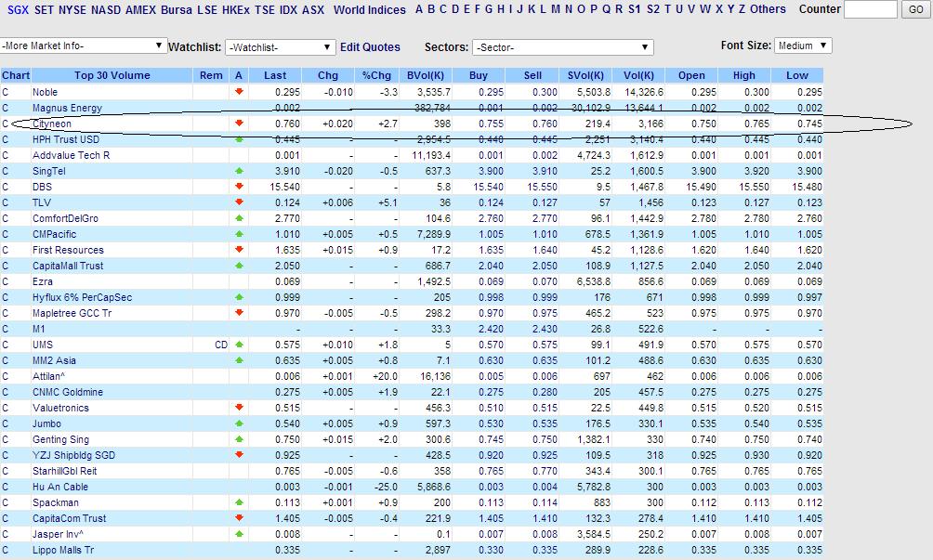Click the red down arrow in DBS row

(239, 186)
